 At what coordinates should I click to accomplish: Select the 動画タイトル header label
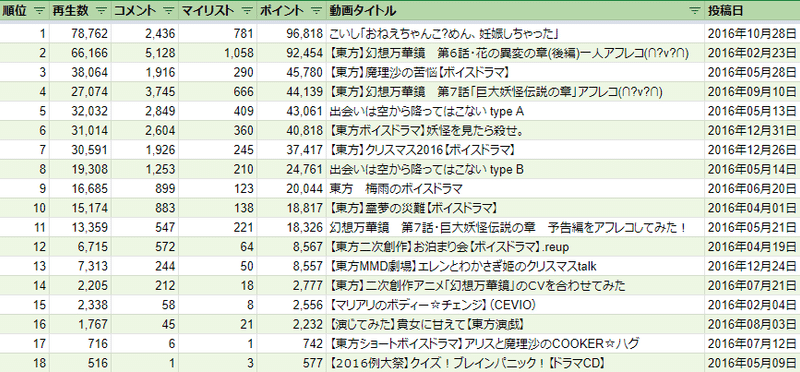[x=363, y=11]
